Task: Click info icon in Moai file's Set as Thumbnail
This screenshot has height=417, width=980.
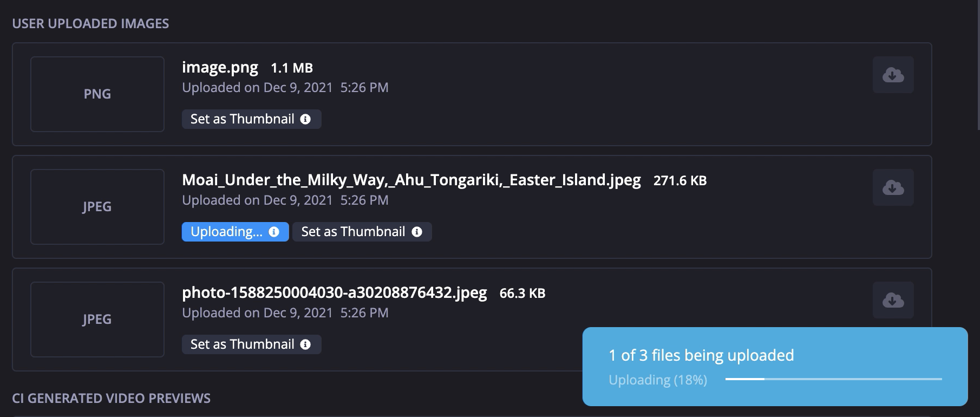Action: [x=417, y=232]
